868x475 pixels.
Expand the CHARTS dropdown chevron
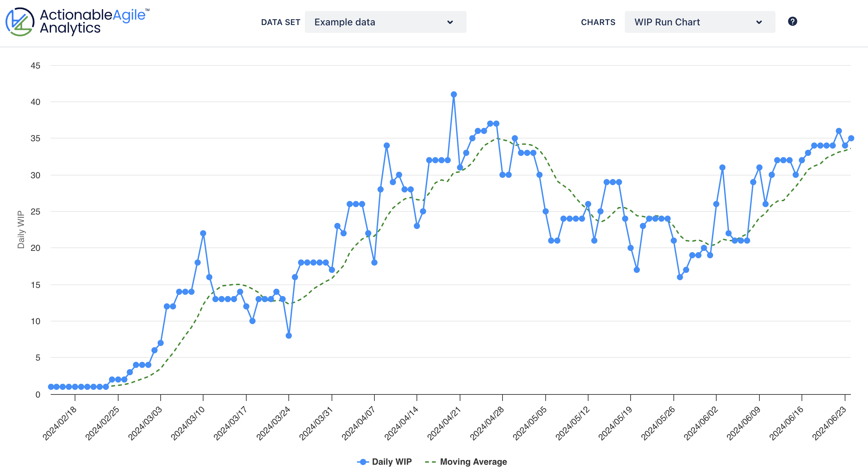pyautogui.click(x=759, y=22)
